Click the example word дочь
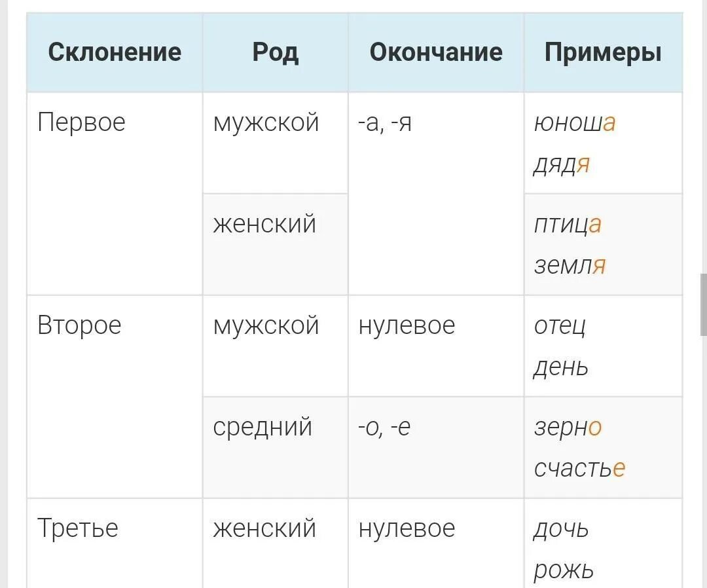The image size is (707, 588). pyautogui.click(x=561, y=528)
